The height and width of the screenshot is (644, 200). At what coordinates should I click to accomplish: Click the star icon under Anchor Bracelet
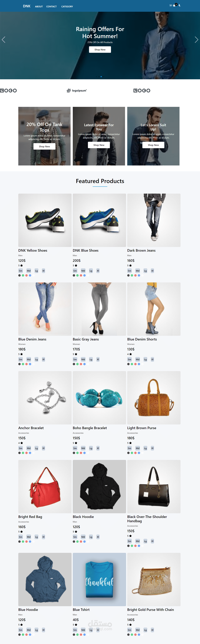tap(22, 443)
